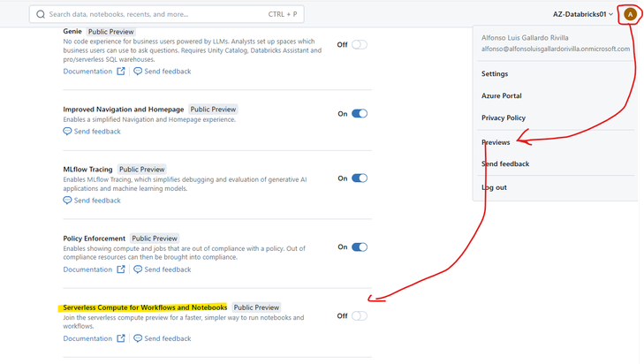The width and height of the screenshot is (644, 364).
Task: Click the feedback bubble icon under Improved Navigation
Action: pos(67,132)
